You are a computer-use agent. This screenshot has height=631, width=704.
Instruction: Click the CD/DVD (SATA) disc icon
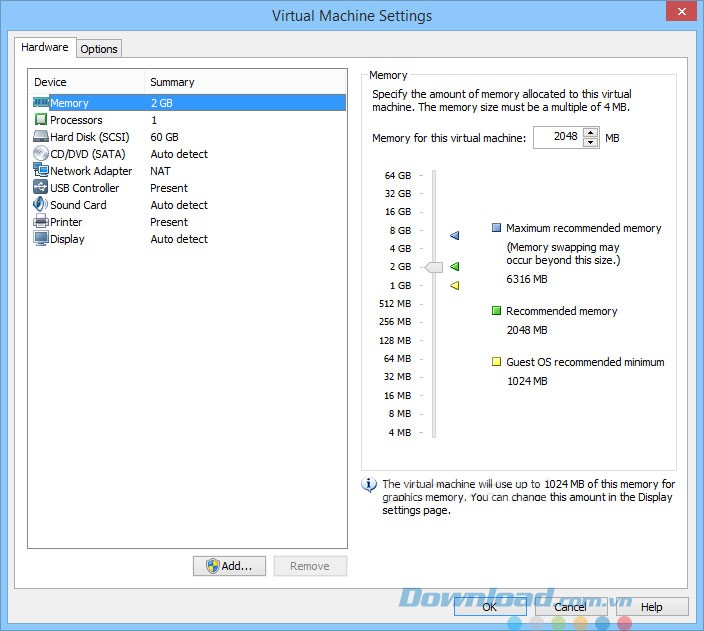[41, 154]
